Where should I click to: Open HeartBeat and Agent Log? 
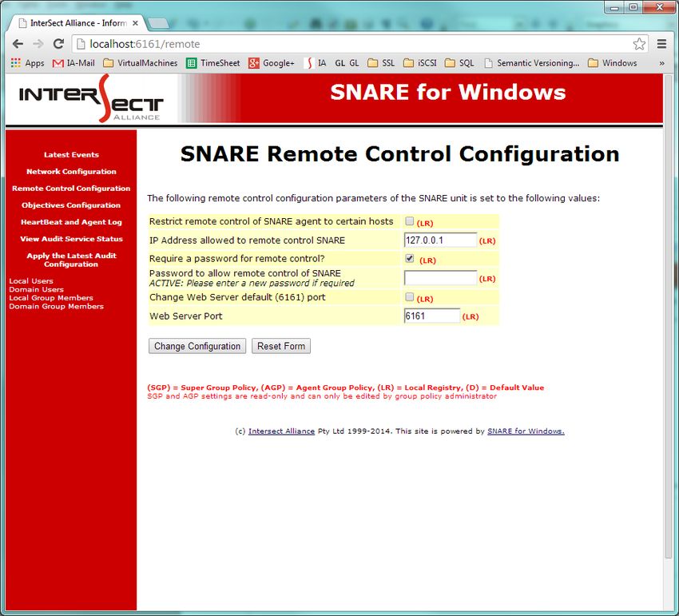(x=71, y=222)
